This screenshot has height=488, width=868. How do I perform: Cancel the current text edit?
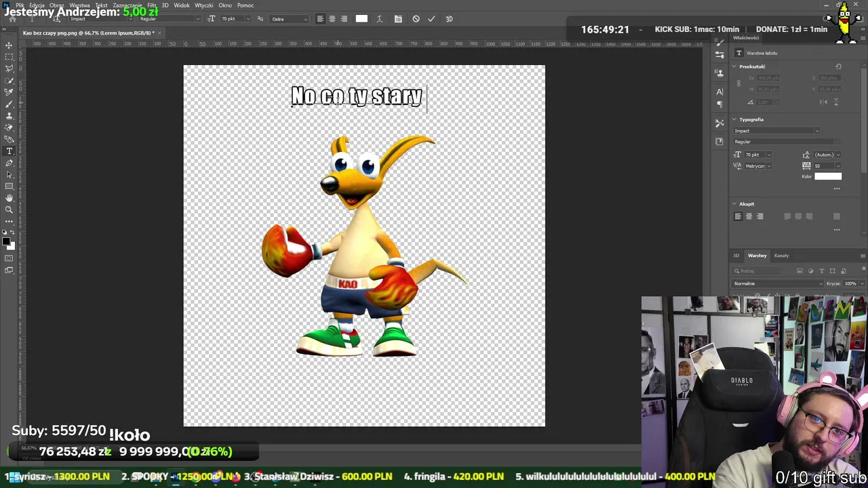pos(416,19)
